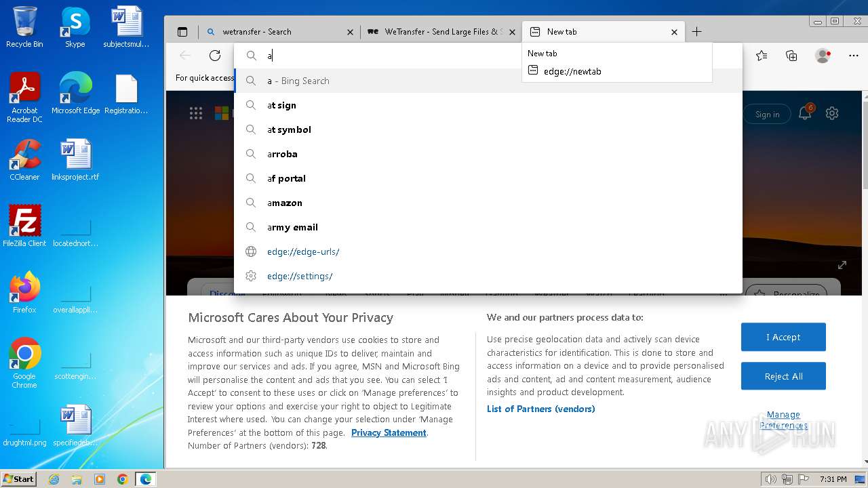Open the Microsoft Edge desktop shortcut
Viewport: 868px width, 488px height.
[75, 94]
